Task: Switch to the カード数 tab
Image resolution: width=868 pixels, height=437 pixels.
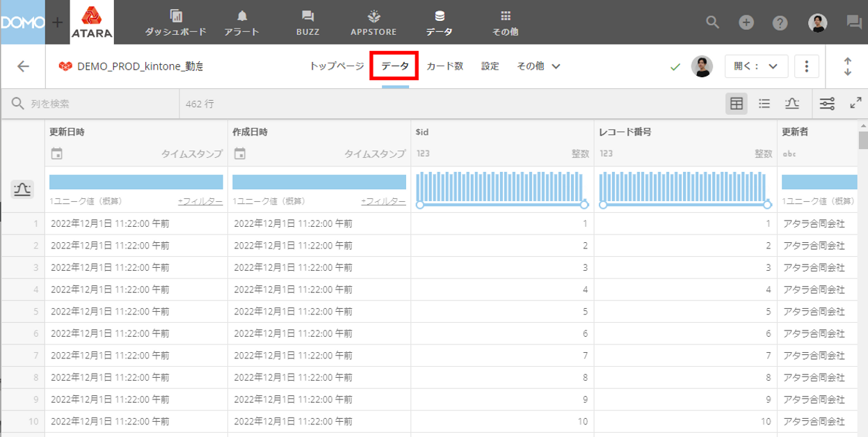Action: coord(445,66)
